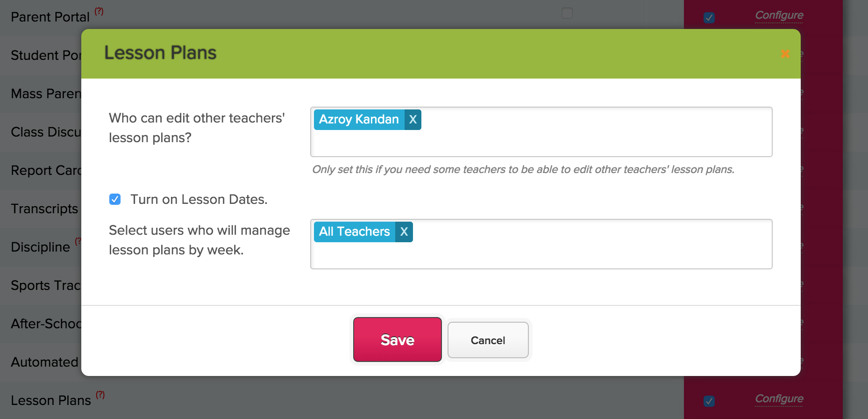Cancel the Lesson Plans dialog

(488, 340)
